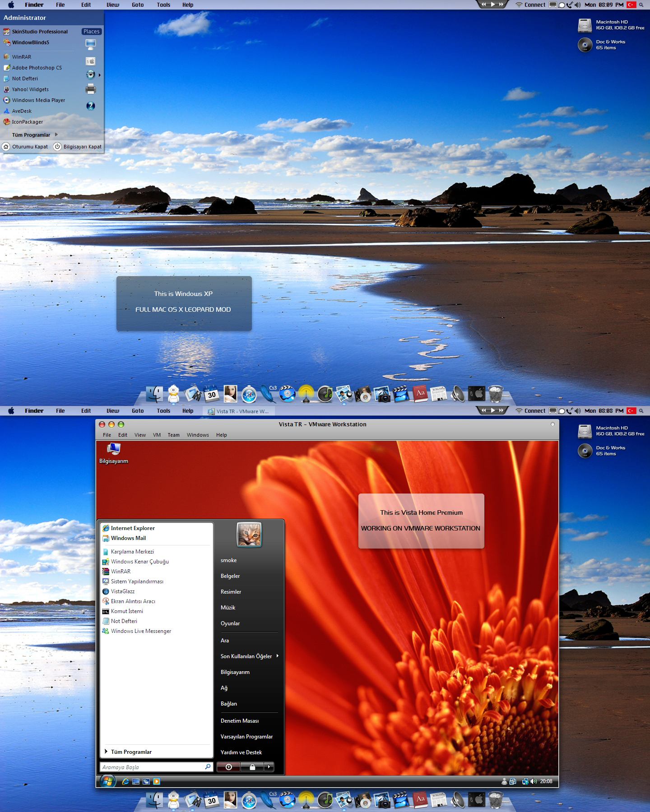The image size is (650, 812).
Task: Open Komut İstemi in the Vista Start menu
Action: (123, 611)
